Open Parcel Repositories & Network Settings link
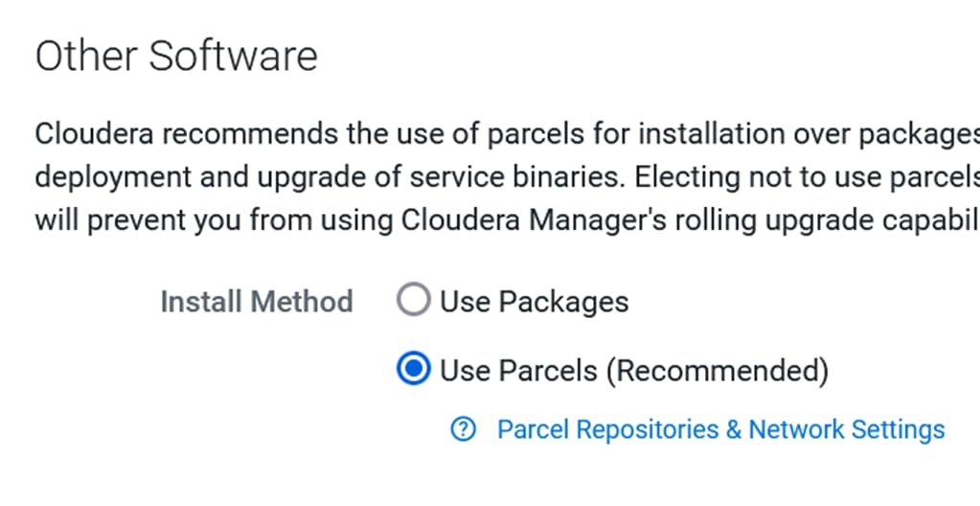This screenshot has width=980, height=506. pyautogui.click(x=720, y=429)
